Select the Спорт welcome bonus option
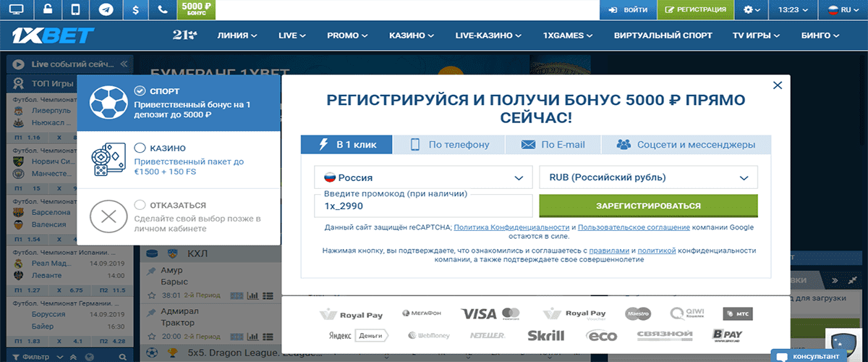Screen dimensions: 868x362 click(179, 104)
